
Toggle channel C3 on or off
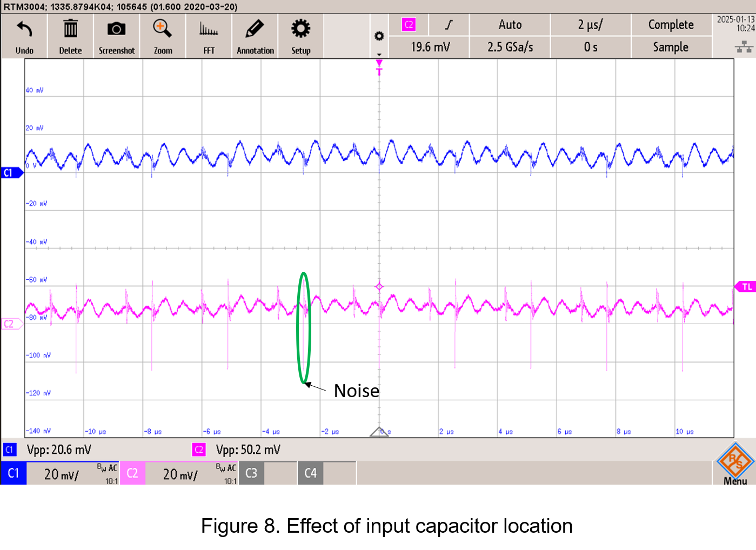click(251, 473)
